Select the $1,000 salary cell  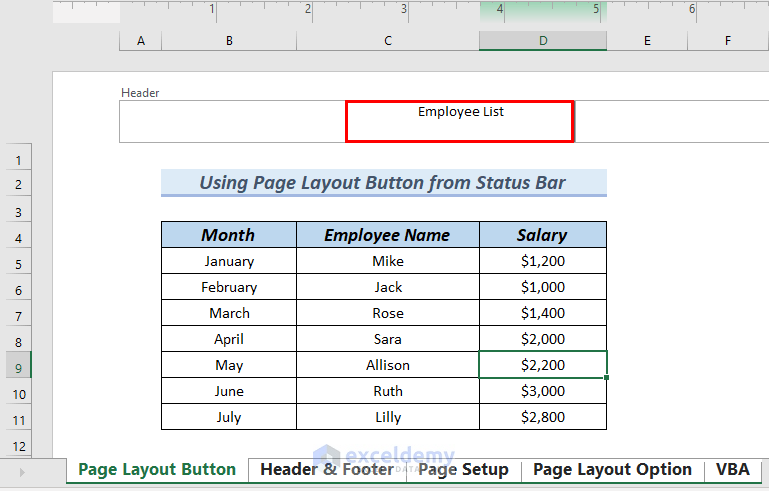[x=543, y=286]
